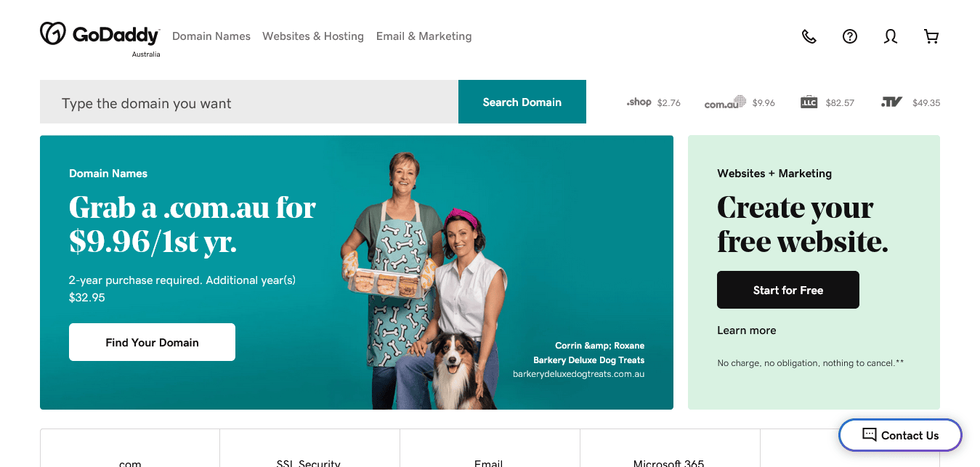The width and height of the screenshot is (980, 467).
Task: Expand the Websites & Hosting menu
Action: pos(313,36)
